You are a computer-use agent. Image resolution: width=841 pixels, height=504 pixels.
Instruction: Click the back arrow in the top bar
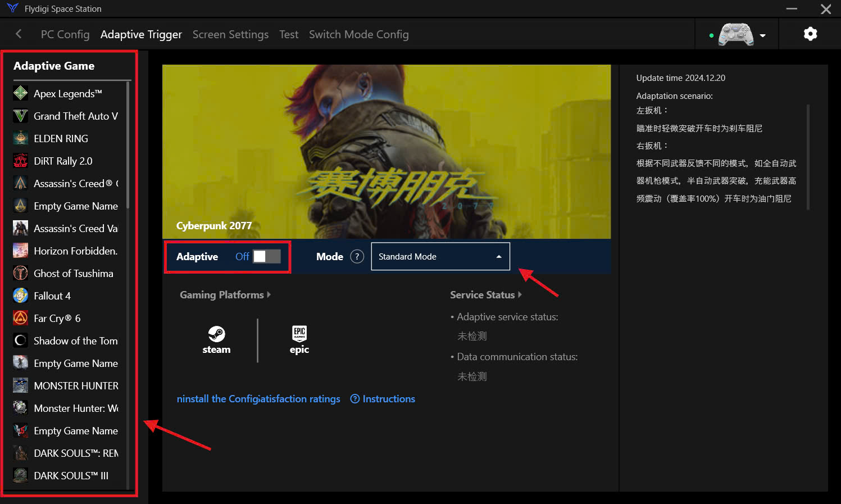tap(19, 34)
